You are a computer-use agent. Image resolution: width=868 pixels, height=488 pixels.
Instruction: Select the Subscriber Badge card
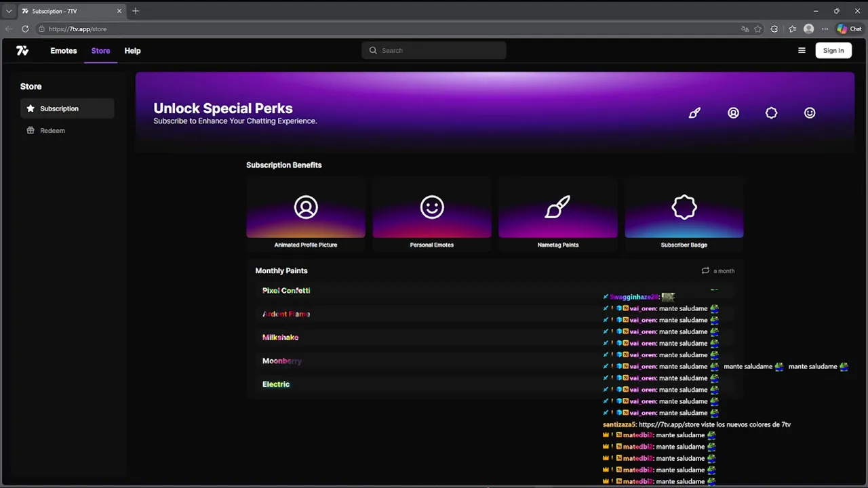pyautogui.click(x=684, y=215)
